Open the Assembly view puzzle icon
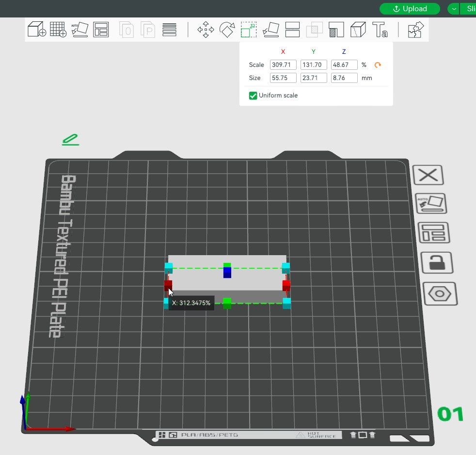This screenshot has width=476, height=455. 415,30
